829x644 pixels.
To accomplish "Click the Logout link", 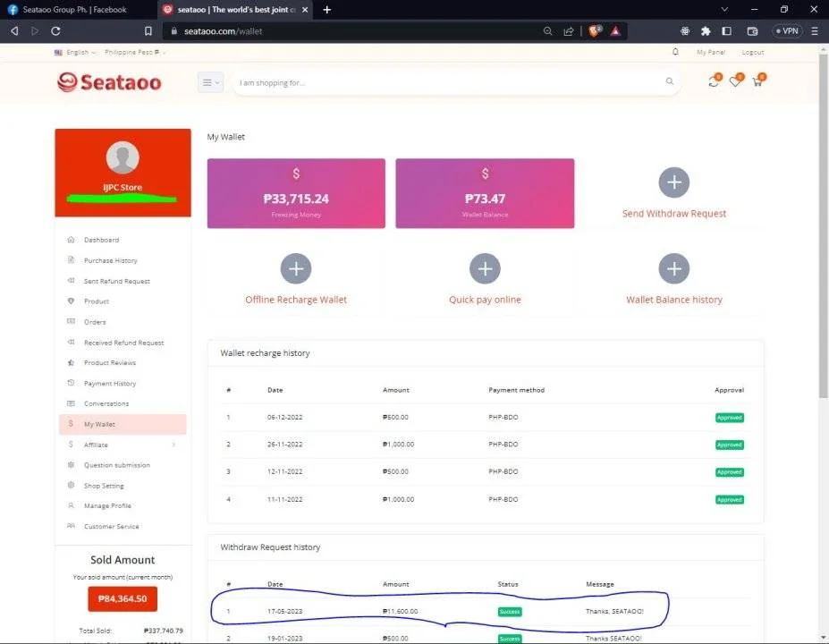I will point(752,53).
